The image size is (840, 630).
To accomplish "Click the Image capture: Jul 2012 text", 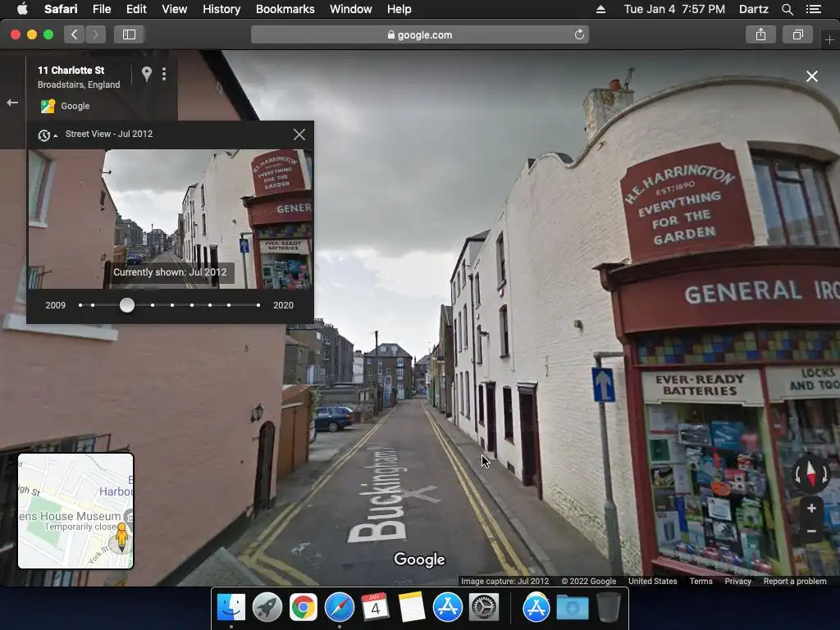I will click(504, 582).
